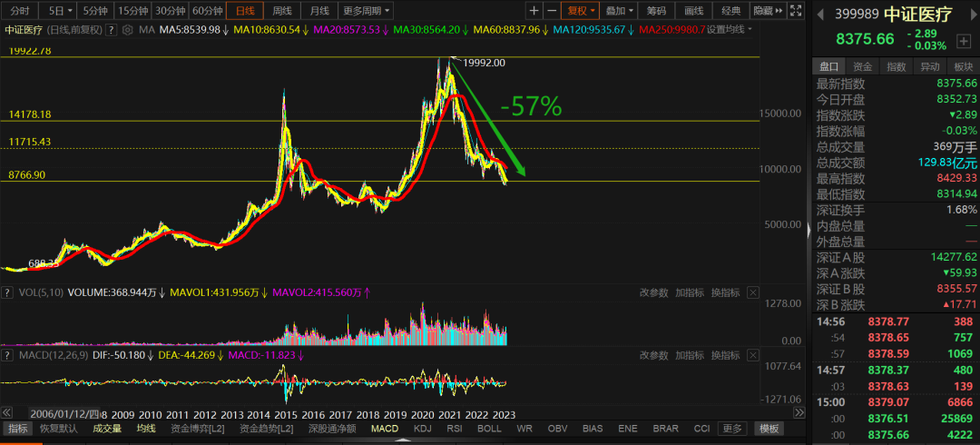Click 换指标 in the VOL panel

coord(726,292)
